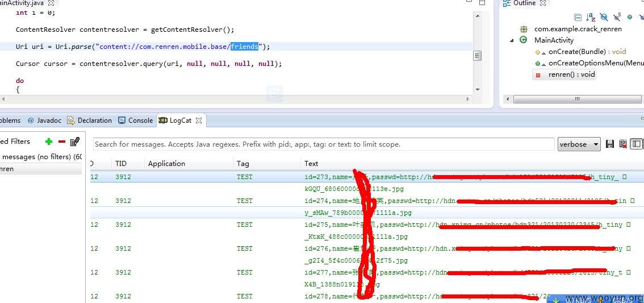The image size is (644, 303).
Task: Focus the LogCat message search field
Action: point(324,144)
